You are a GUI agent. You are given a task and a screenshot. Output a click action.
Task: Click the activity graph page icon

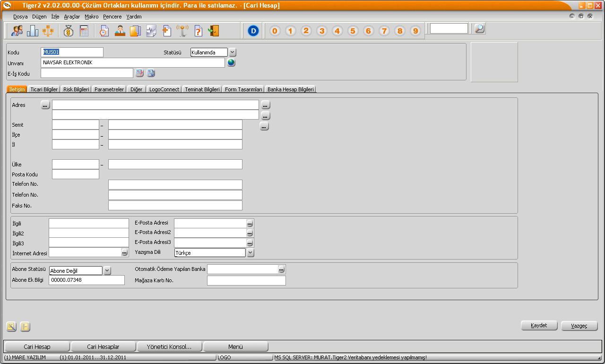point(151,31)
